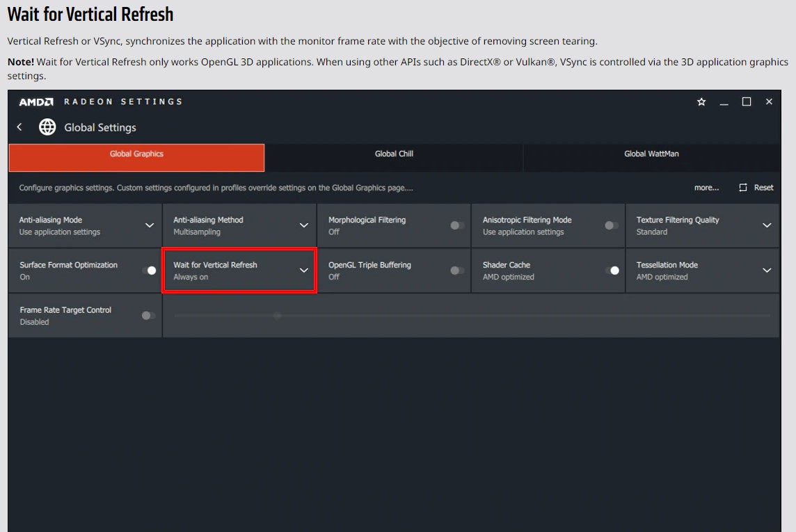
Task: Click 'Disabled' under Frame Rate Target Control
Action: click(34, 322)
